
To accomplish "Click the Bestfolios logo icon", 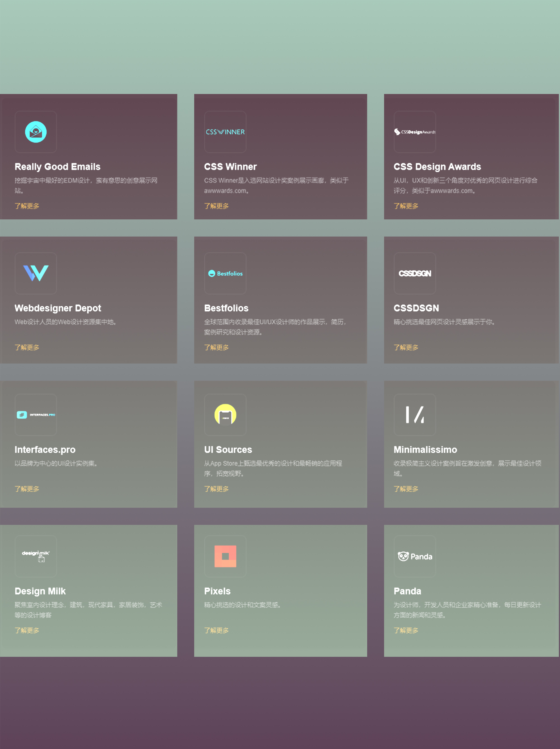I will click(225, 273).
